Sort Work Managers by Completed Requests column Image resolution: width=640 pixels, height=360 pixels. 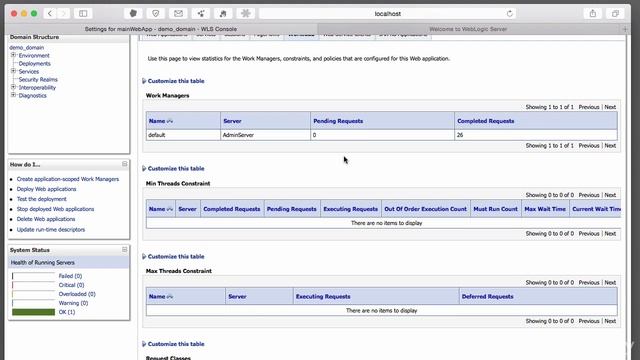point(486,121)
